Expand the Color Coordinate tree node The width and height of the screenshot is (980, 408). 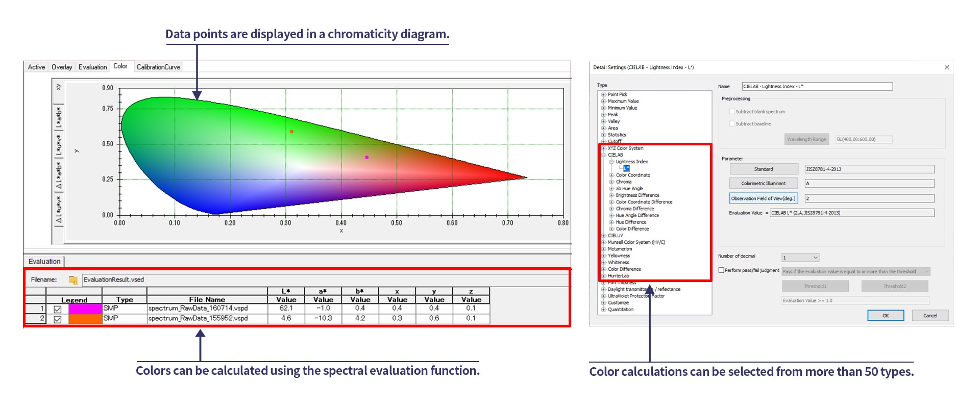point(611,175)
